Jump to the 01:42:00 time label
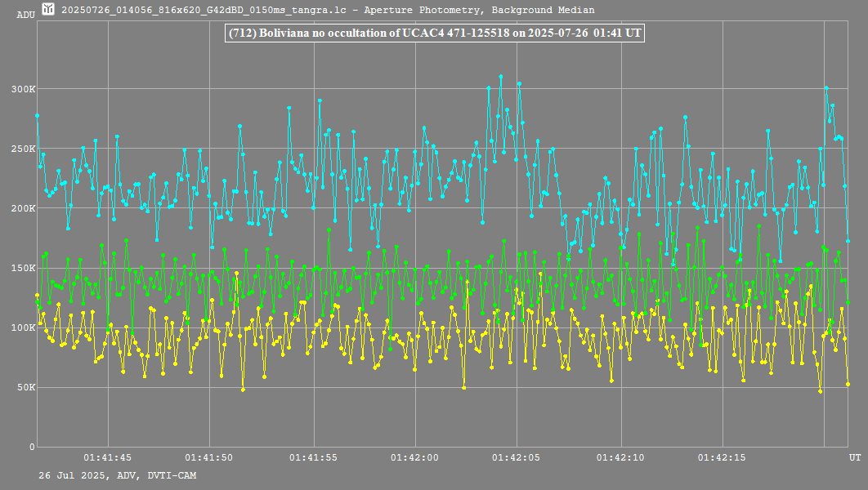This screenshot has width=868, height=490. (415, 457)
